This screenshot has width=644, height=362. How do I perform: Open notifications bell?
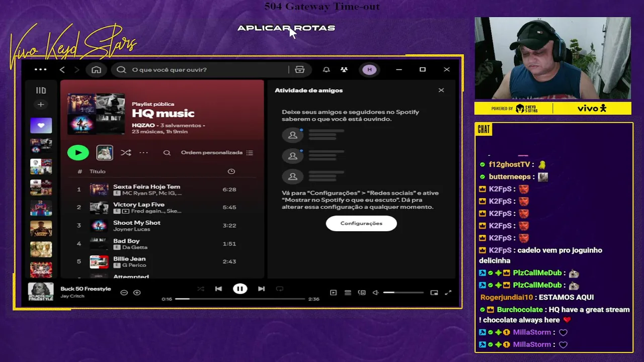(x=326, y=69)
